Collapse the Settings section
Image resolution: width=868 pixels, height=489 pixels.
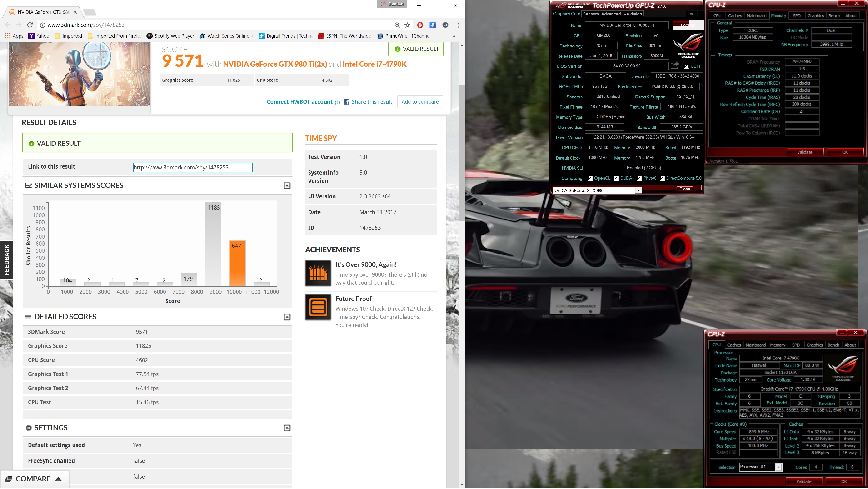click(287, 428)
